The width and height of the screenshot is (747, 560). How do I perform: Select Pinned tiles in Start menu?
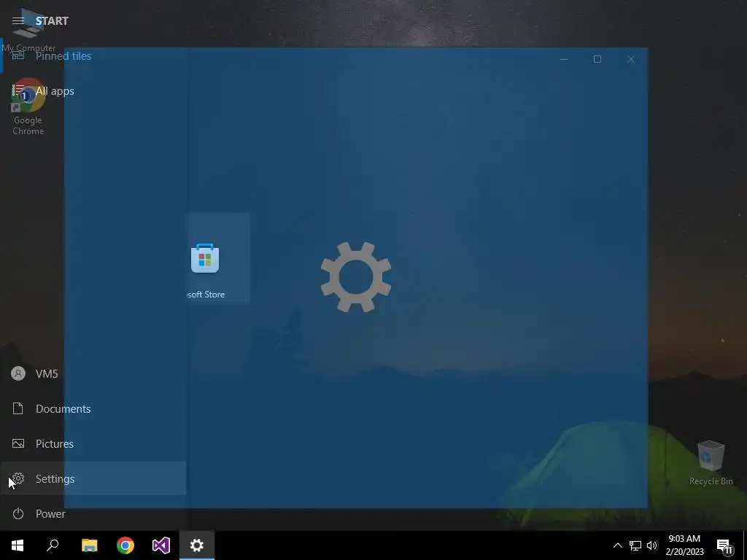click(93, 56)
